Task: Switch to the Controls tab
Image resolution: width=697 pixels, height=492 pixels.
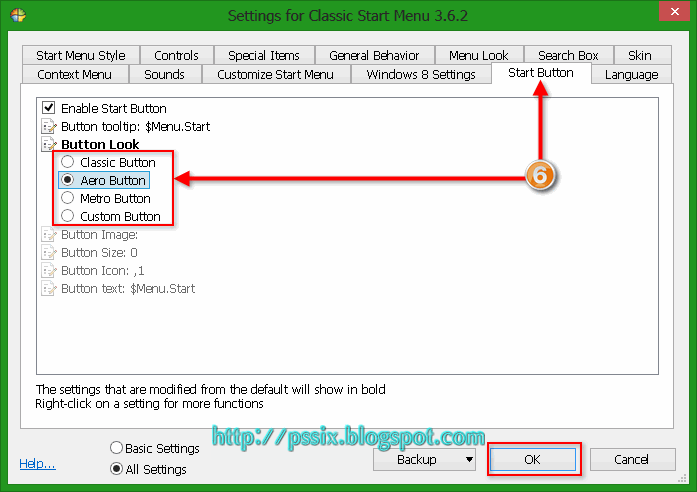Action: [176, 56]
